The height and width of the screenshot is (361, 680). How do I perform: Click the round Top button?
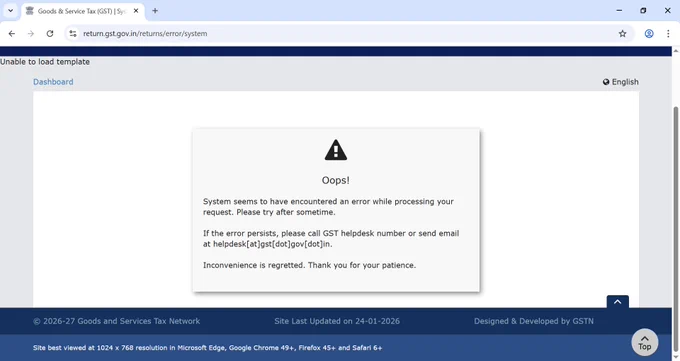644,342
